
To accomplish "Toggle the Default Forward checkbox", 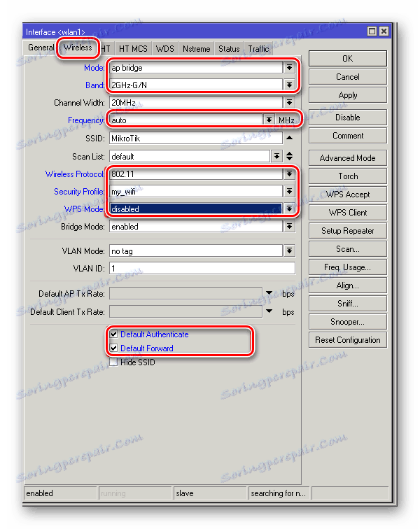I will [x=114, y=348].
